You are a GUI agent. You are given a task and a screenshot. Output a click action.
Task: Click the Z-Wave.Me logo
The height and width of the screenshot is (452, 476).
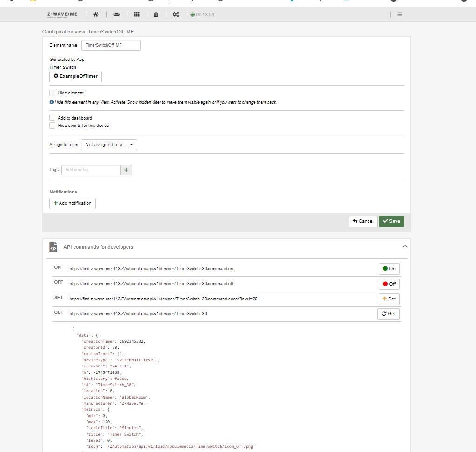(x=62, y=14)
